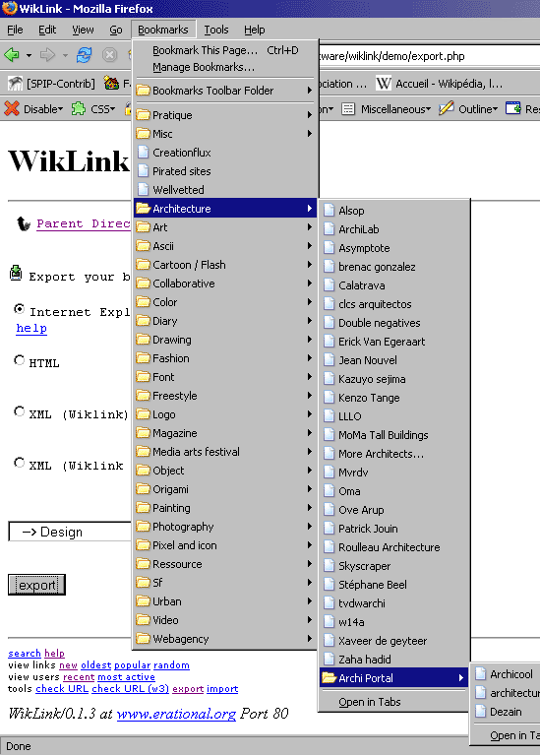
Task: Click the CSS puzzle-piece icon
Action: [x=78, y=108]
